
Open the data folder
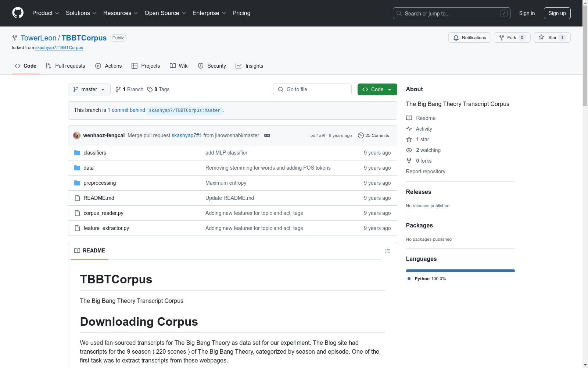[89, 168]
